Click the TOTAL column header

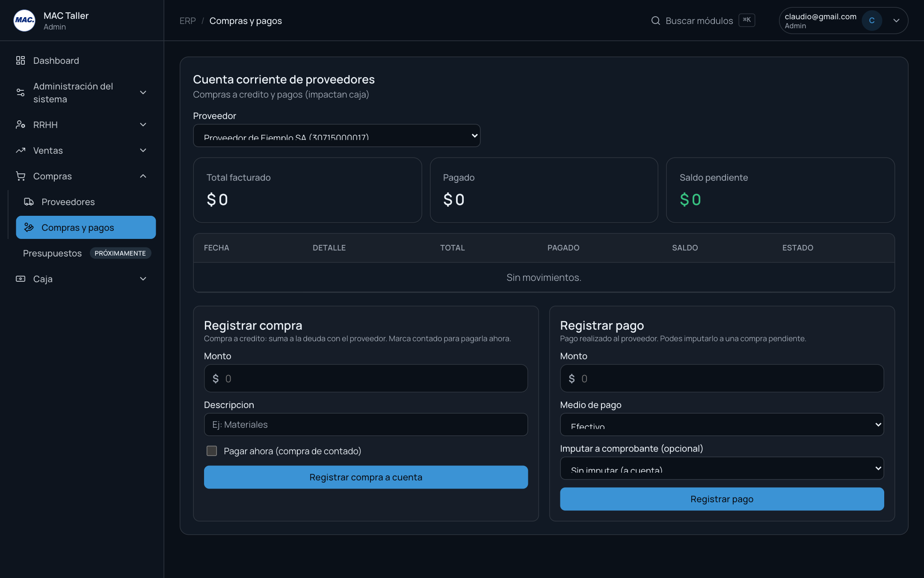click(x=452, y=248)
